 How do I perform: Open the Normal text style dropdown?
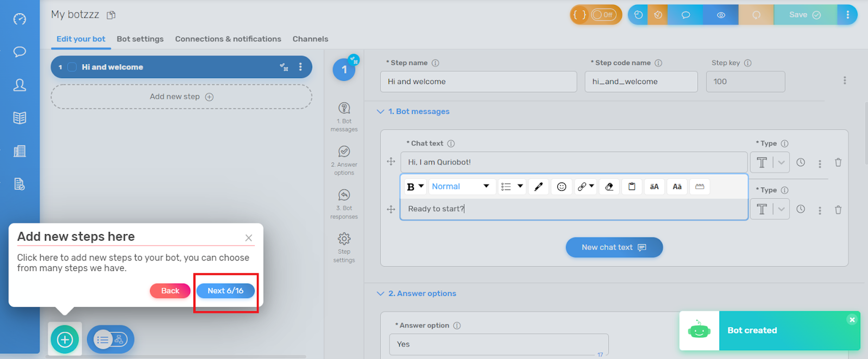click(x=460, y=187)
